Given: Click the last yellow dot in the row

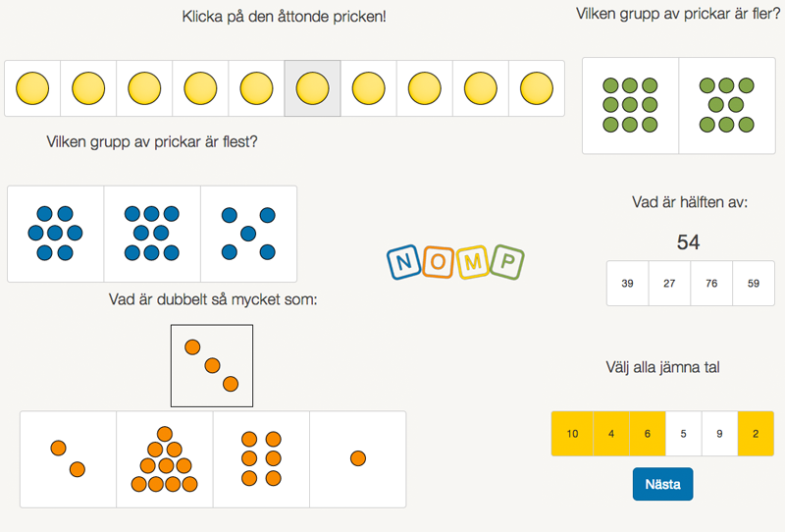Looking at the screenshot, I should [x=536, y=88].
